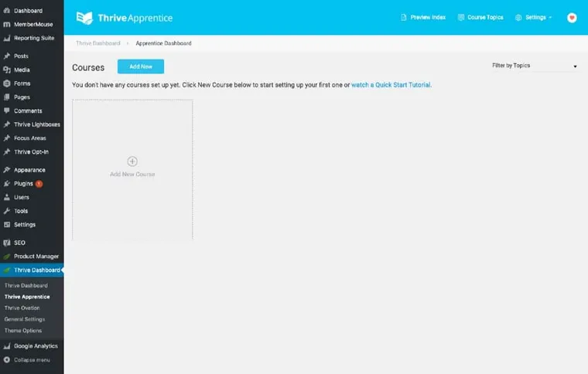The height and width of the screenshot is (374, 588).
Task: Click the Google Analytics chart icon
Action: coord(7,346)
